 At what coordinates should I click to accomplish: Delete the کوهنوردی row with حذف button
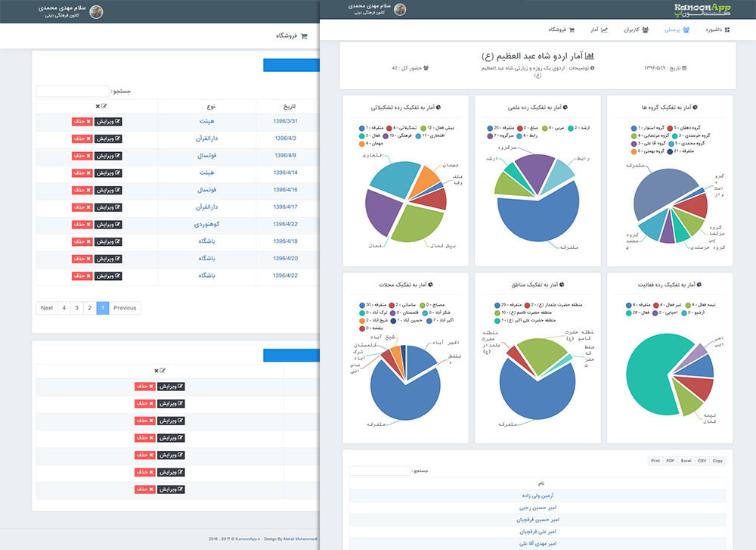pos(82,225)
